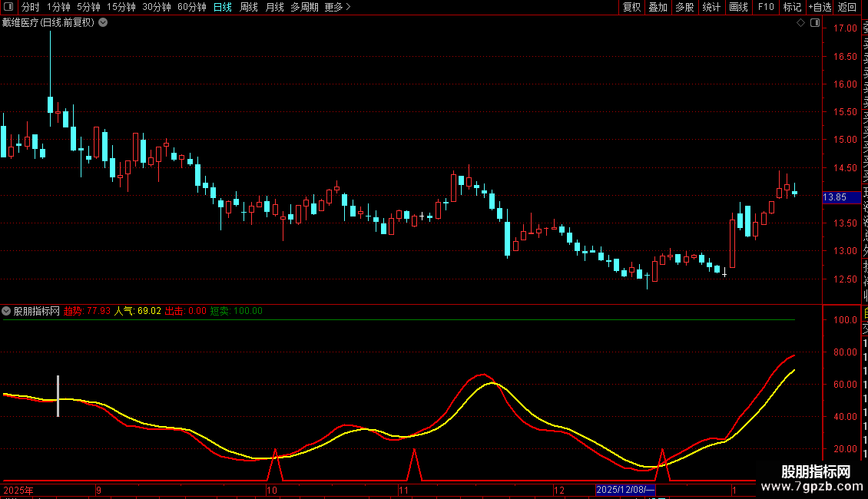Switch chart to 周线 weekly period
Image resolution: width=868 pixels, height=499 pixels.
[x=249, y=7]
